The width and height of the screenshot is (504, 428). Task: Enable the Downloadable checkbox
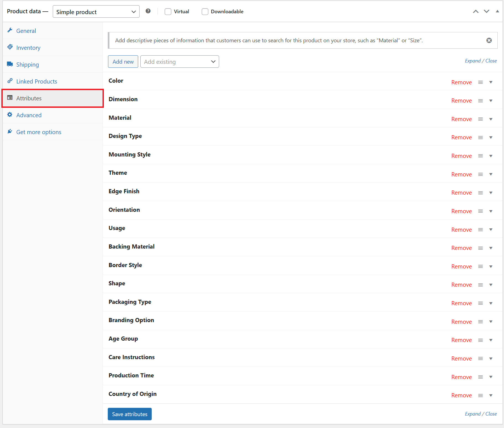(205, 12)
